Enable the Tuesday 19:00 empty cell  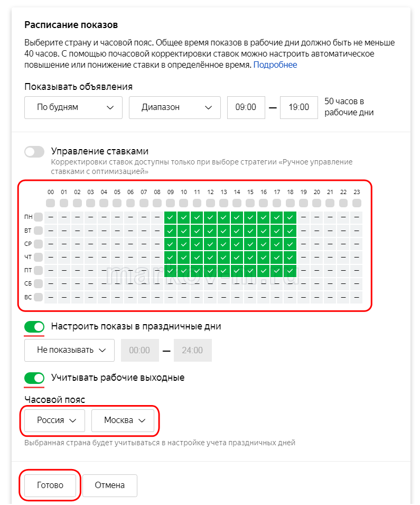pos(303,230)
